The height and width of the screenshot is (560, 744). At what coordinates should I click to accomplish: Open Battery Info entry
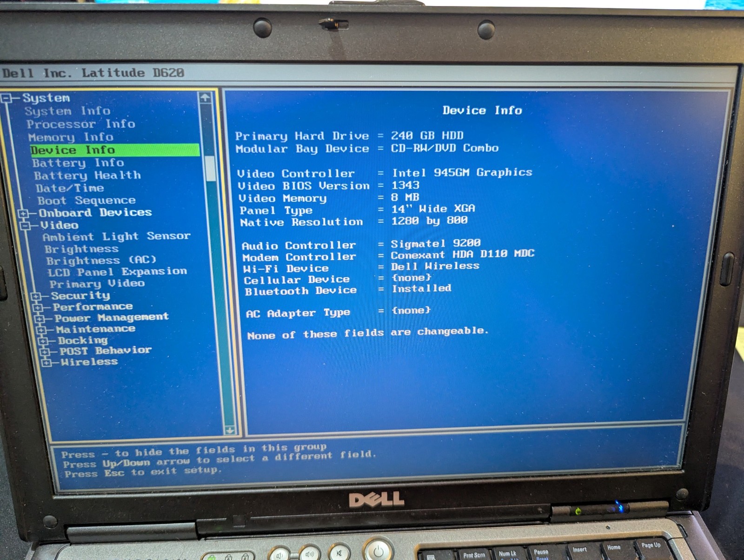click(78, 163)
